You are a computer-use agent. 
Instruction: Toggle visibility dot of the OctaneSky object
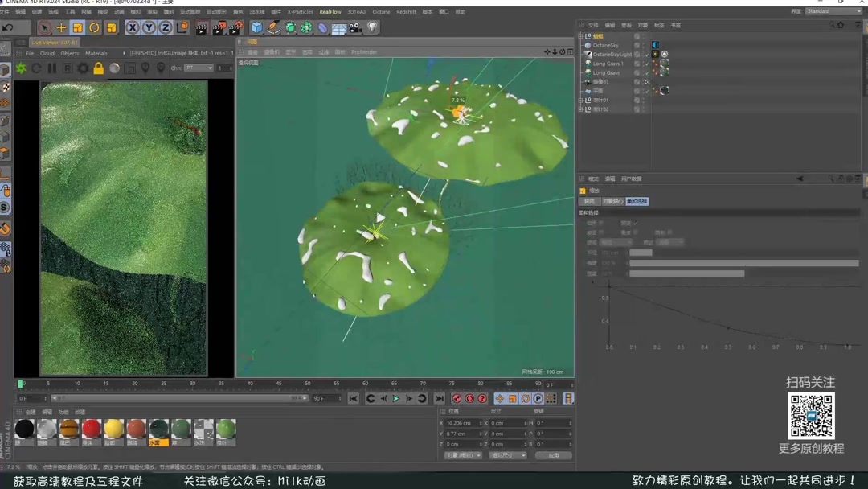click(x=643, y=44)
